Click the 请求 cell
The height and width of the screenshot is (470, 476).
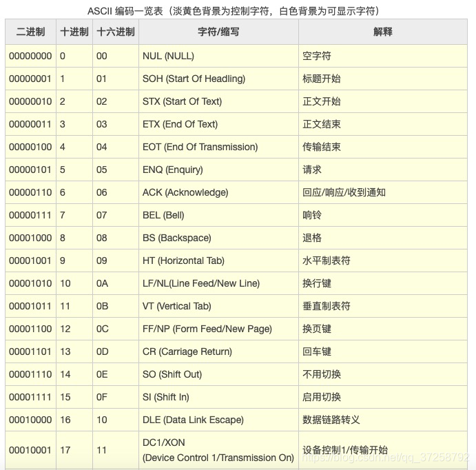tap(383, 170)
